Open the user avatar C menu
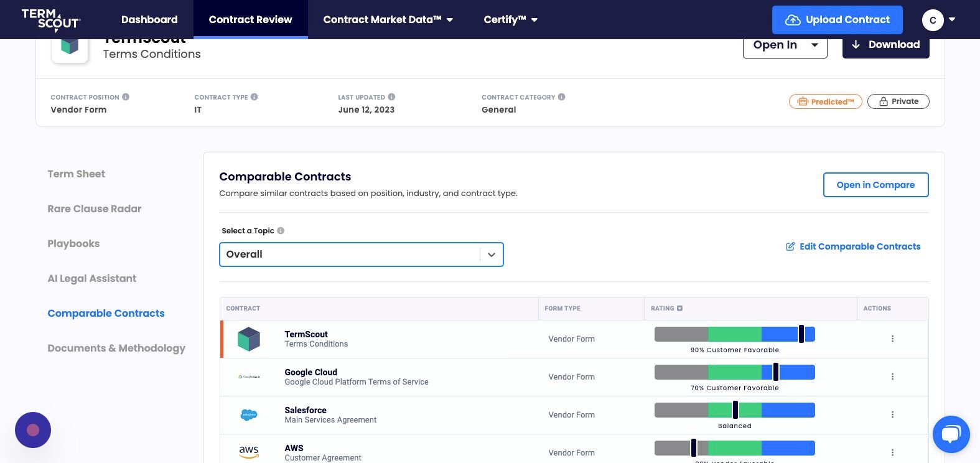Screen dimensions: 980x463 [x=933, y=20]
